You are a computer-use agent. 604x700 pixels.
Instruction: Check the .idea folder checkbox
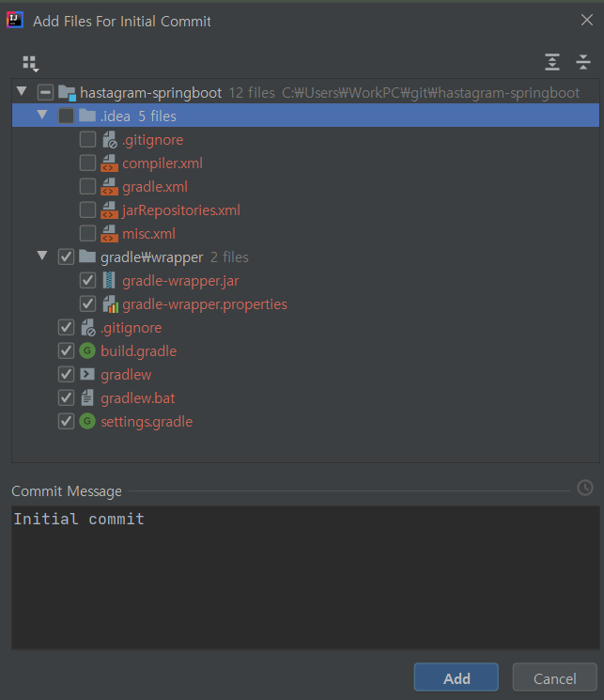click(x=66, y=117)
